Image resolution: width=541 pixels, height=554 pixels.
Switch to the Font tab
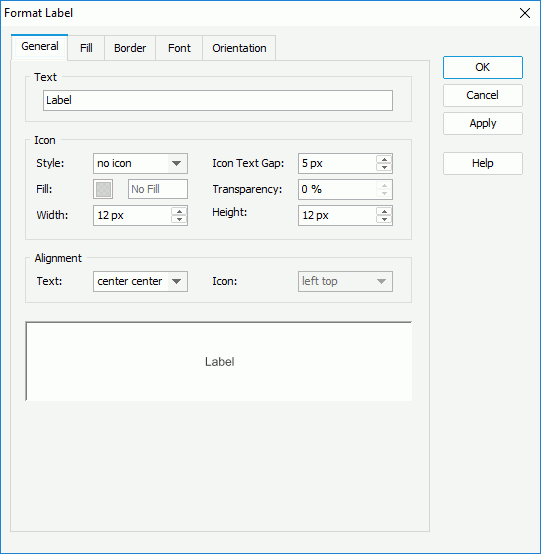point(179,48)
